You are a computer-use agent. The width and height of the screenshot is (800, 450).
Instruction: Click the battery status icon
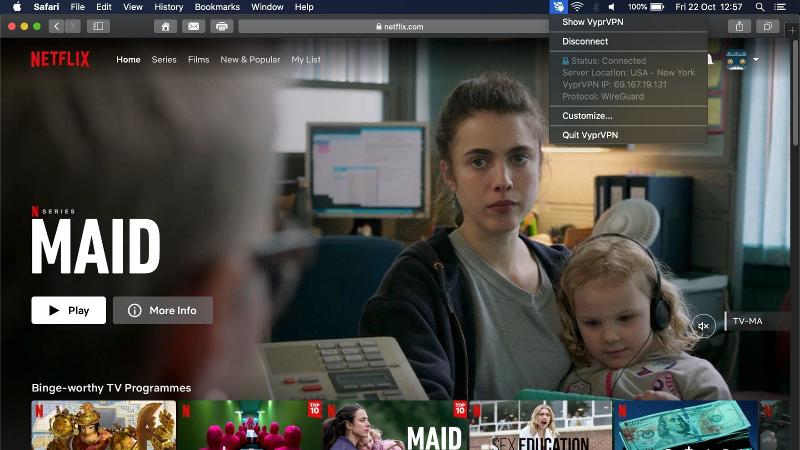click(657, 7)
